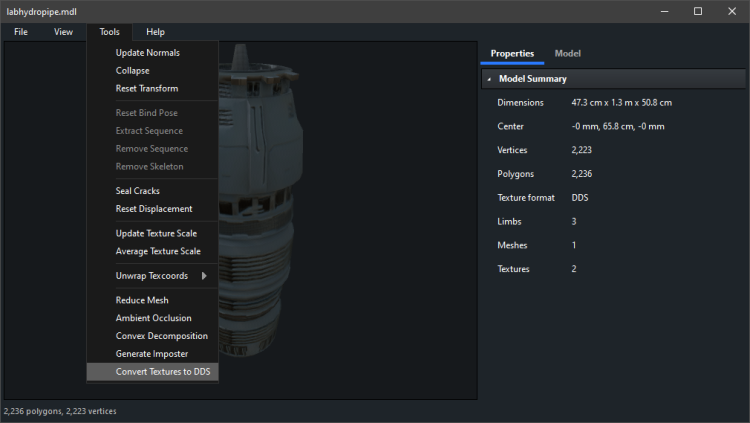This screenshot has width=750, height=423.
Task: Click Update Texture Scale
Action: coord(157,233)
